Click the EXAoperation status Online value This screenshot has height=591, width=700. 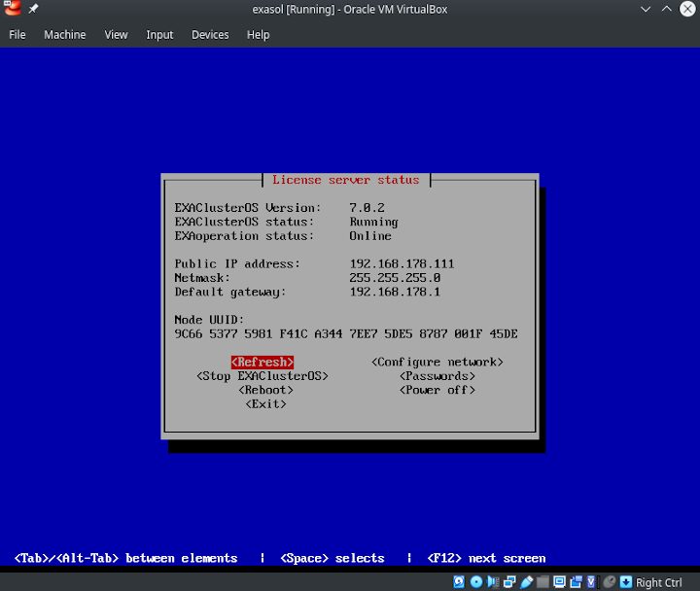[370, 235]
